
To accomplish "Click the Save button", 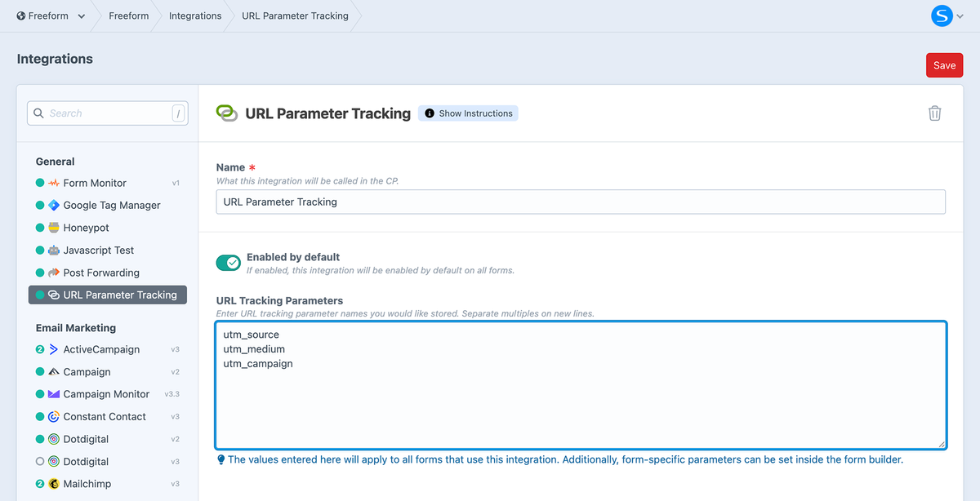I will tap(944, 65).
